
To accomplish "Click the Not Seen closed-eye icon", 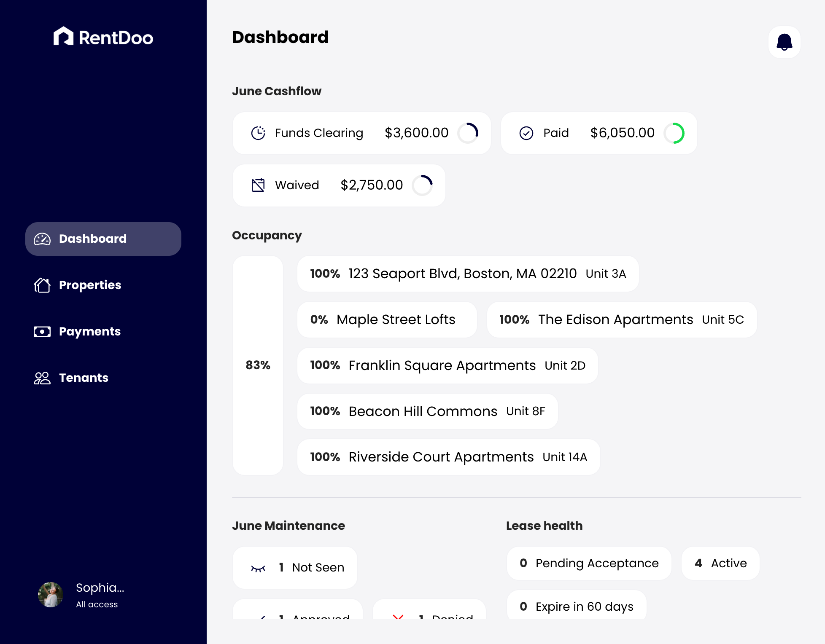I will coord(258,569).
